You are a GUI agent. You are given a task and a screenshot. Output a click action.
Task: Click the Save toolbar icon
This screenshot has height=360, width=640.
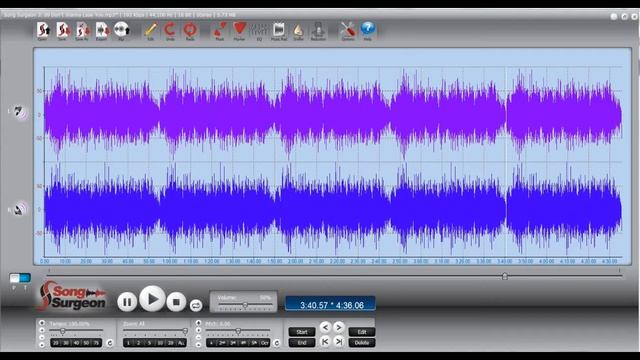click(62, 31)
